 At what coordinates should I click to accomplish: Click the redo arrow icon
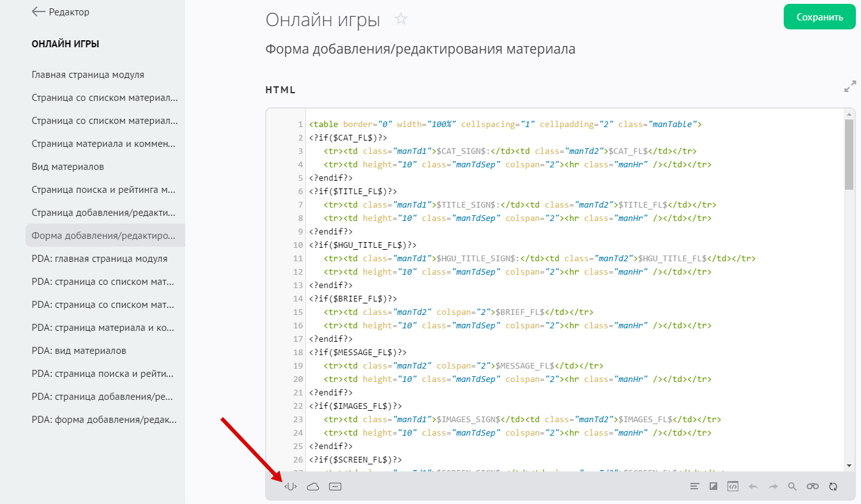773,487
